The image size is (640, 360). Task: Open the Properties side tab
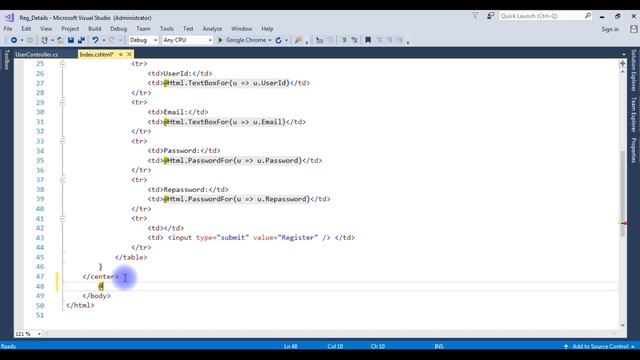(633, 150)
